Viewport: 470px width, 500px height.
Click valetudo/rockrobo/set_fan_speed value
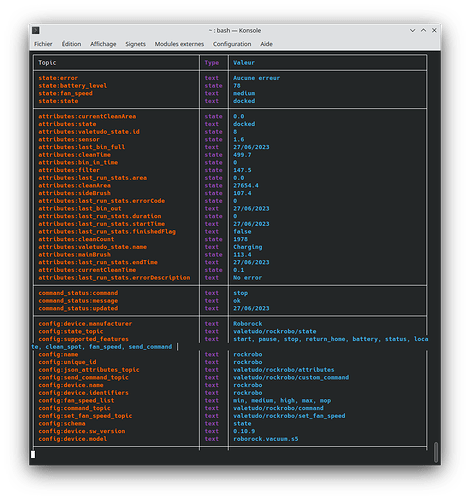pos(289,416)
